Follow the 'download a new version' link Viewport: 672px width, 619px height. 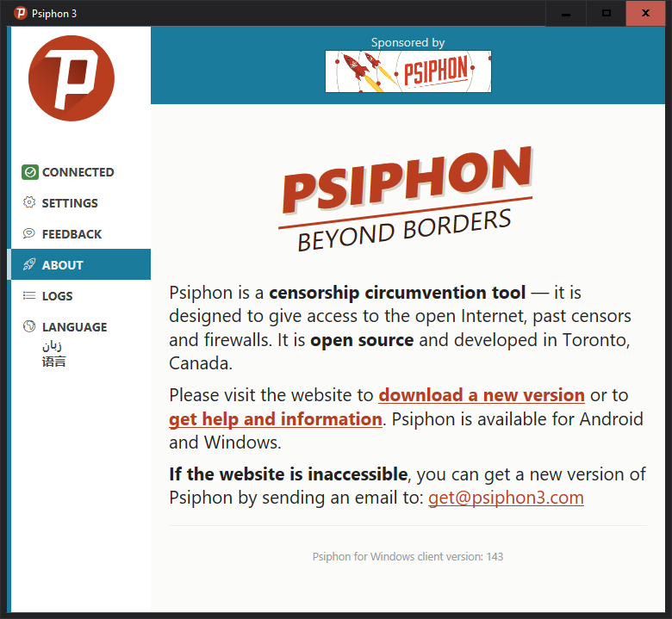point(482,395)
